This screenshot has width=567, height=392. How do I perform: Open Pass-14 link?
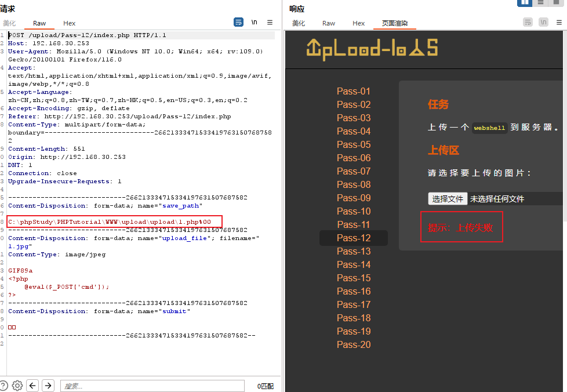(353, 264)
